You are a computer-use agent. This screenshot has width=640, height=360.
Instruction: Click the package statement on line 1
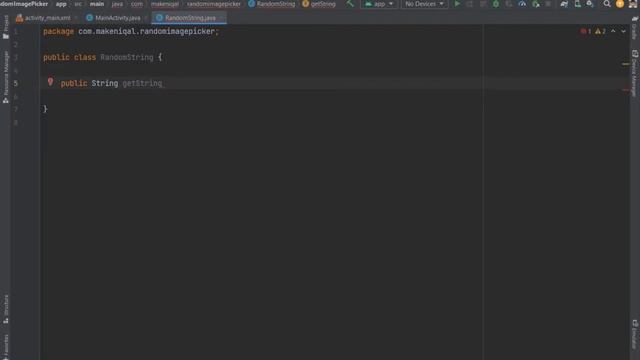point(131,31)
